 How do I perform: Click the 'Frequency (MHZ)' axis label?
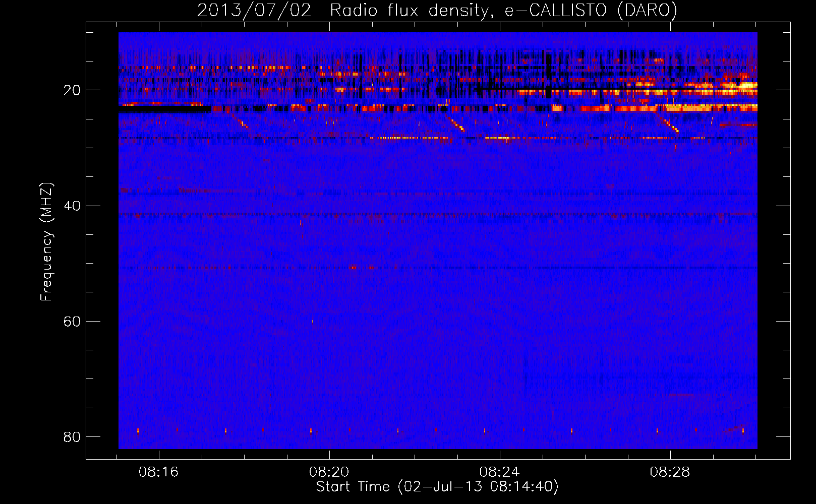click(x=46, y=242)
